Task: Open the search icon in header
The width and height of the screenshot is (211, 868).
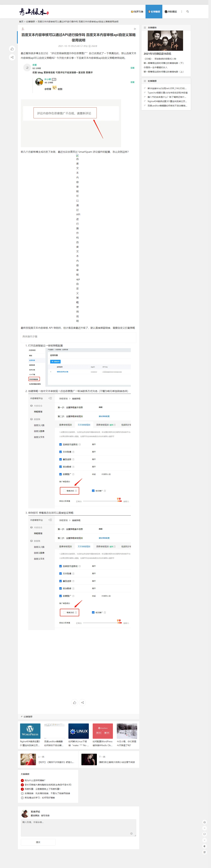Action: [188, 11]
